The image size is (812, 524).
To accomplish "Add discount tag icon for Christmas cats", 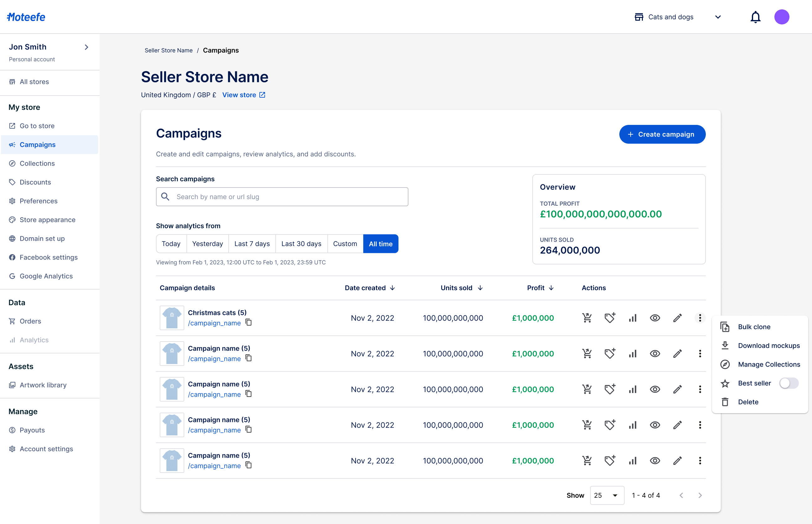I will click(x=609, y=318).
